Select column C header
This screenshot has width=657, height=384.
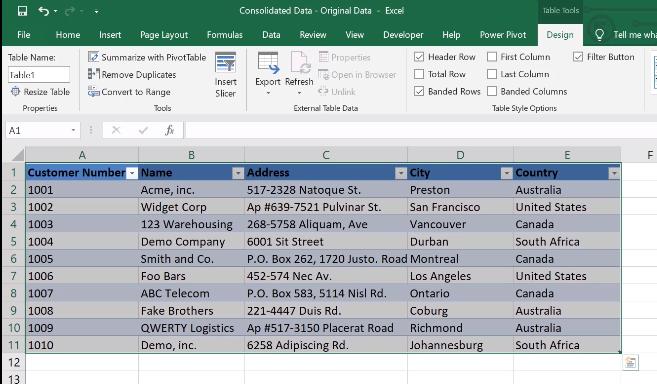click(326, 155)
